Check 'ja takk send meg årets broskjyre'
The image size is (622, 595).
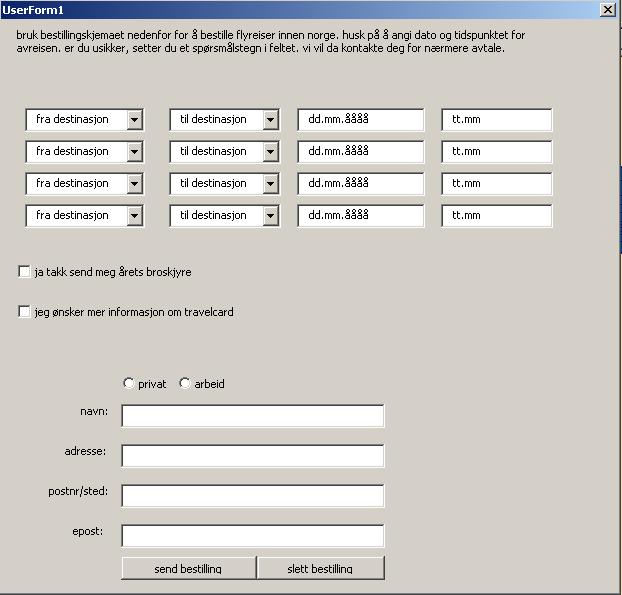(24, 272)
